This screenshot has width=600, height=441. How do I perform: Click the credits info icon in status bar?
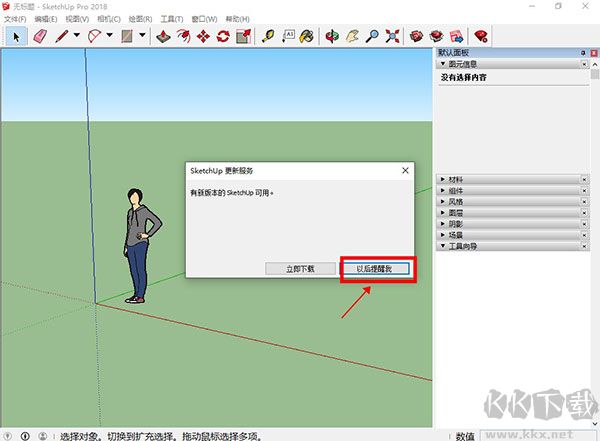point(25,436)
